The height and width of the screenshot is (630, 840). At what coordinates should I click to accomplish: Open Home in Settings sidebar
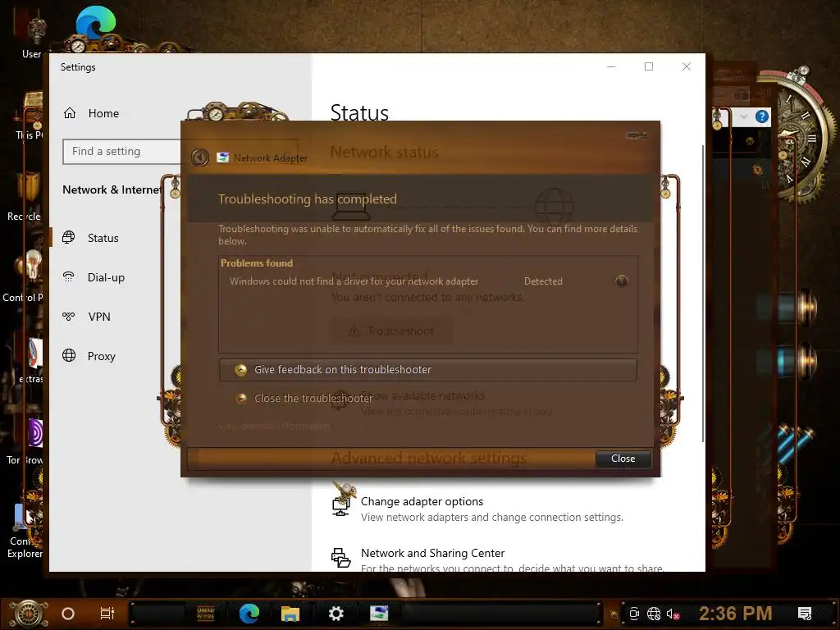tap(91, 113)
